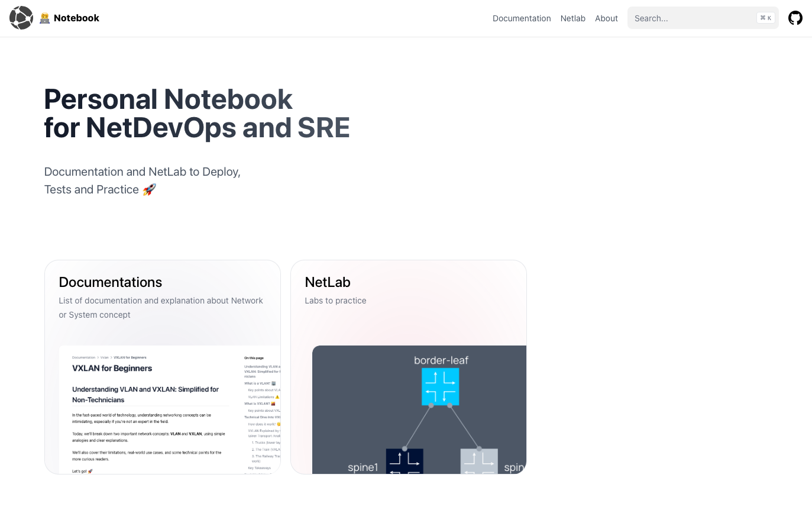
Task: Click the VXLAN for Beginners preview heading
Action: [x=112, y=368]
